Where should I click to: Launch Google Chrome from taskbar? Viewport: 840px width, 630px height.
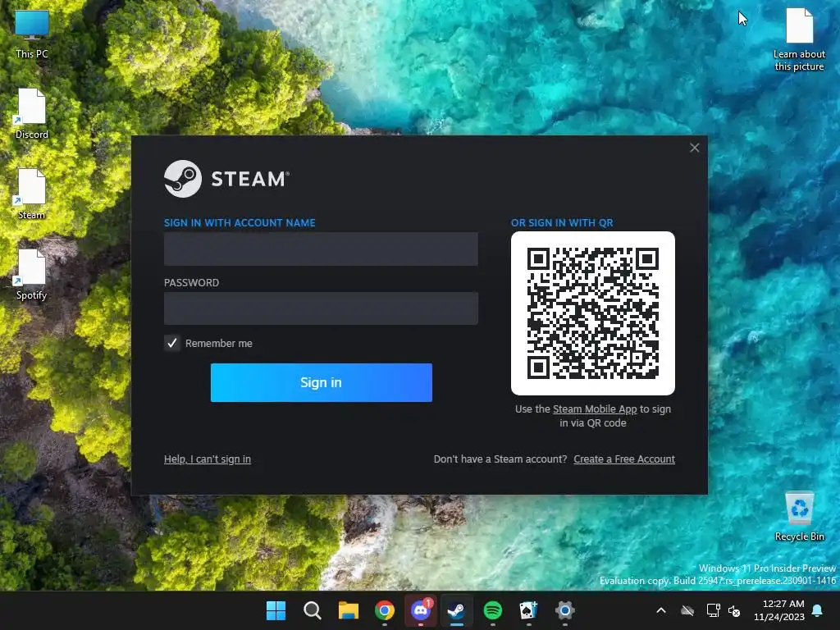tap(384, 610)
